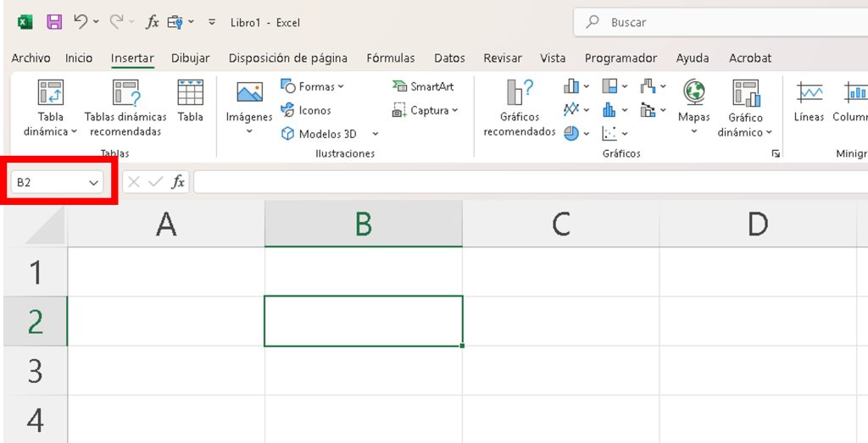Click the insert function fx button

178,182
